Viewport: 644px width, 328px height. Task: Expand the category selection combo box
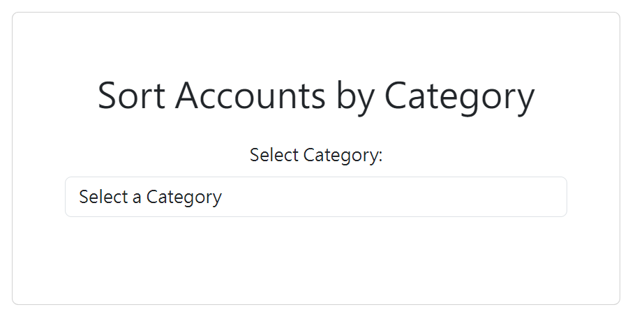click(315, 197)
